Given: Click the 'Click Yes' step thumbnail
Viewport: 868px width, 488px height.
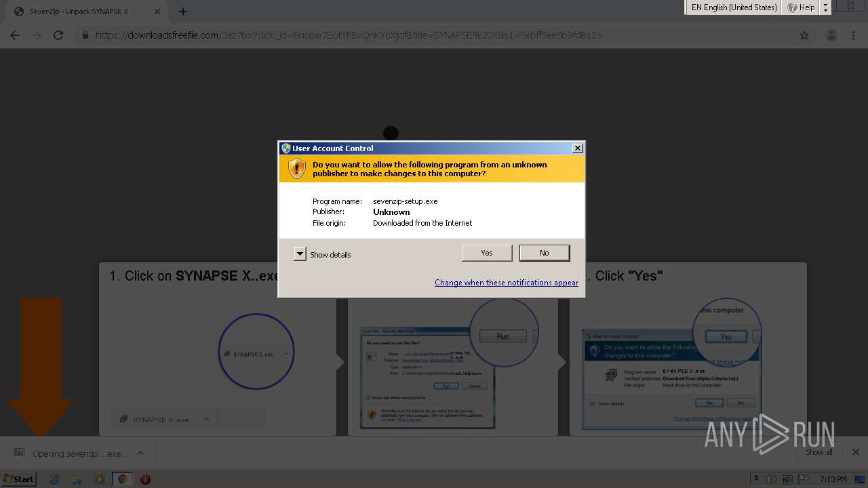Looking at the screenshot, I should click(671, 380).
